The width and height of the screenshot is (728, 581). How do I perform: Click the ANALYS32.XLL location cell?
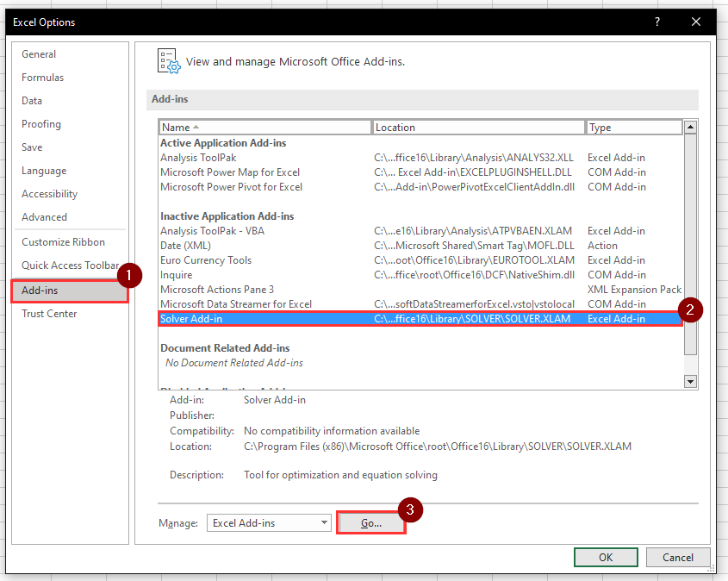click(474, 158)
